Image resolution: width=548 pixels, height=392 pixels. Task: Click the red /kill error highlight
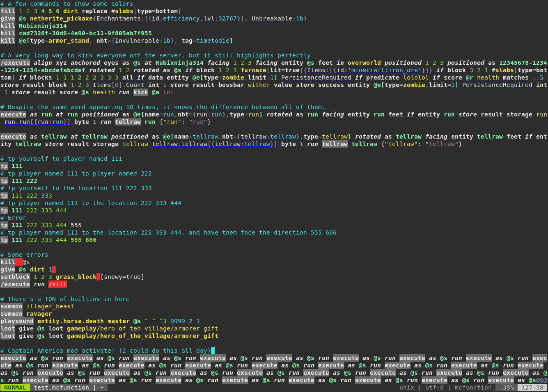pos(57,284)
